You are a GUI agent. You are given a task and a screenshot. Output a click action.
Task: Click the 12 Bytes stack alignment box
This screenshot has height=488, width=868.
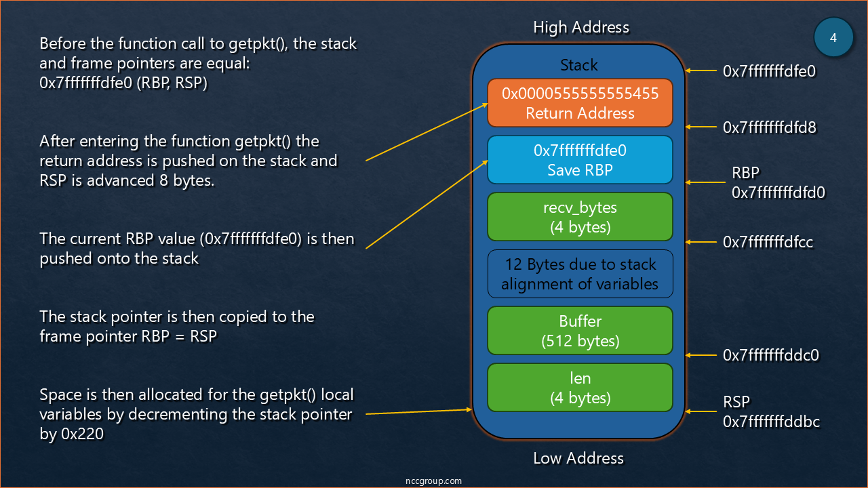[580, 274]
